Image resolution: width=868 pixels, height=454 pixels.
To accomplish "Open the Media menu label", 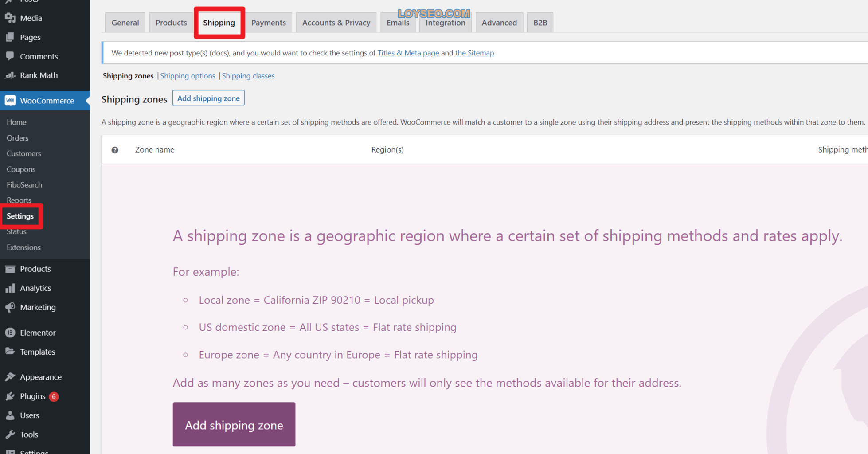I will pyautogui.click(x=31, y=18).
